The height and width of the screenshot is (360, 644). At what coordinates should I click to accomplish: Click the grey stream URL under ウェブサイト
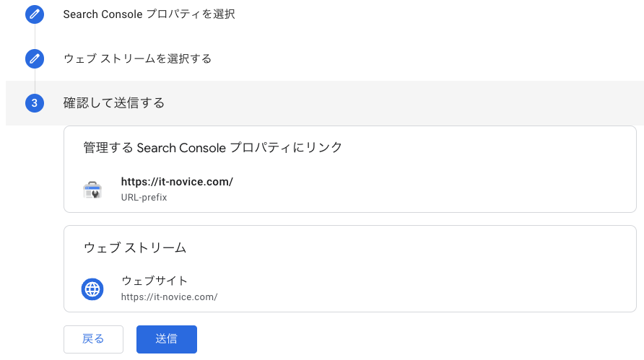coord(169,297)
